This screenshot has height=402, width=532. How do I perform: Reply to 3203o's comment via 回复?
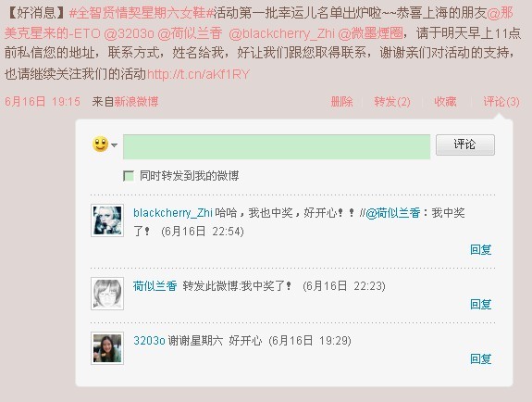click(x=481, y=358)
